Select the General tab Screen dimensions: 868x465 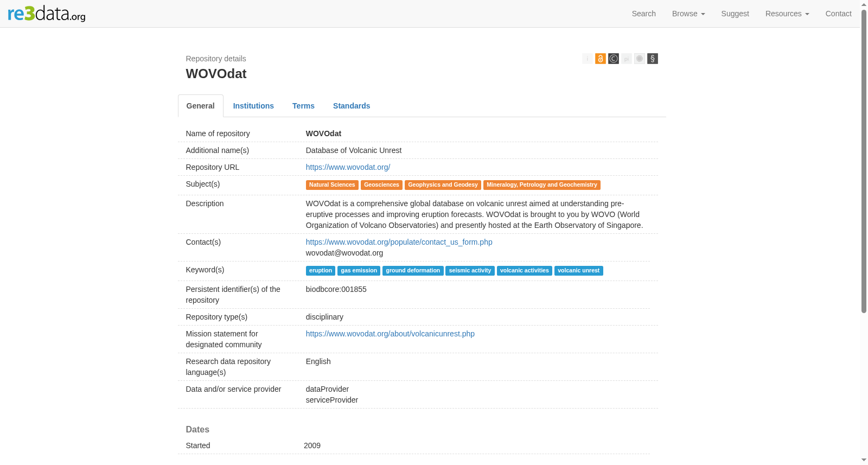(201, 106)
